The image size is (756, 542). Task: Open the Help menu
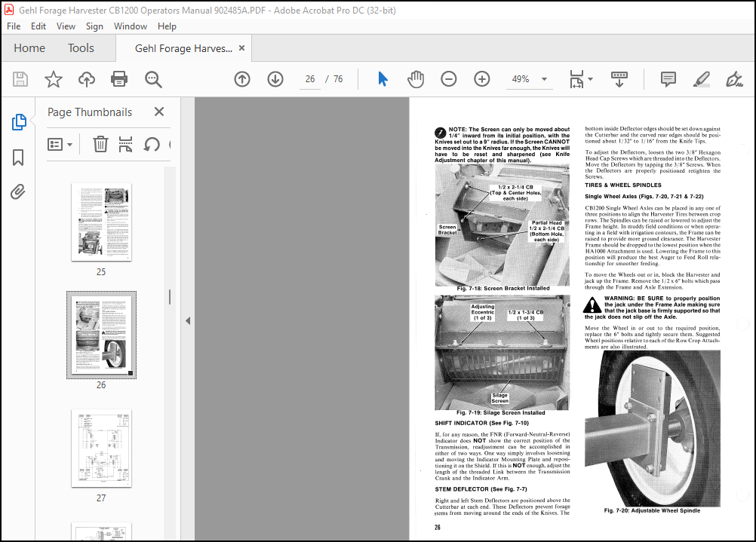click(x=167, y=26)
